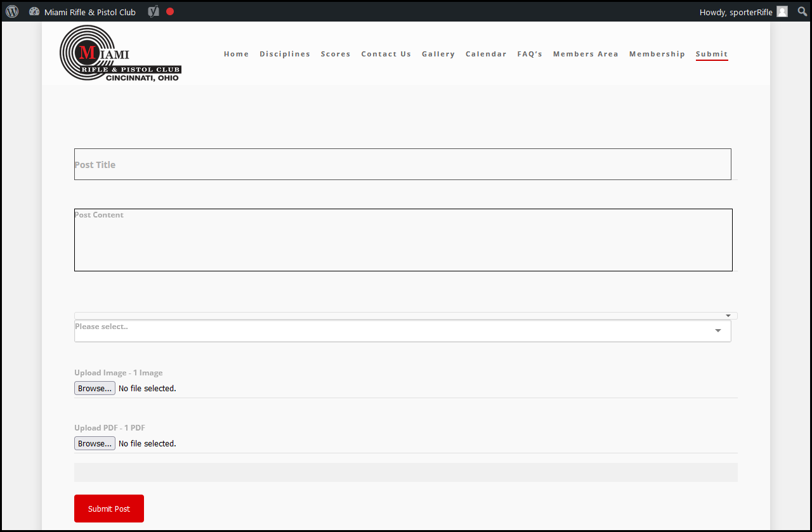The image size is (812, 532).
Task: Click the Yoast SEO icon
Action: pos(153,11)
